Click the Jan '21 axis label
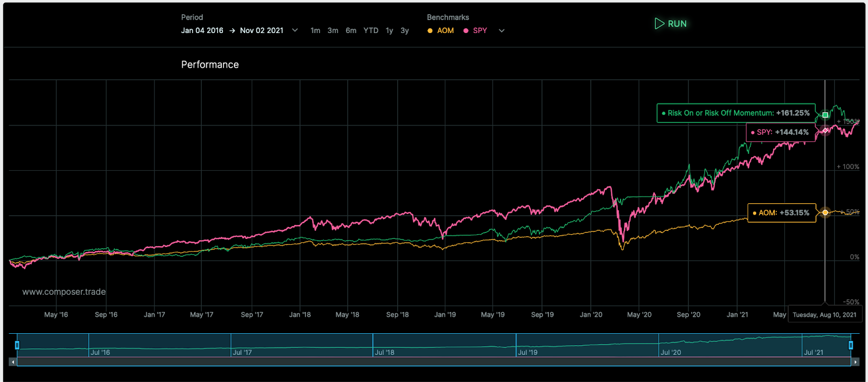Image resolution: width=868 pixels, height=382 pixels. pos(737,315)
